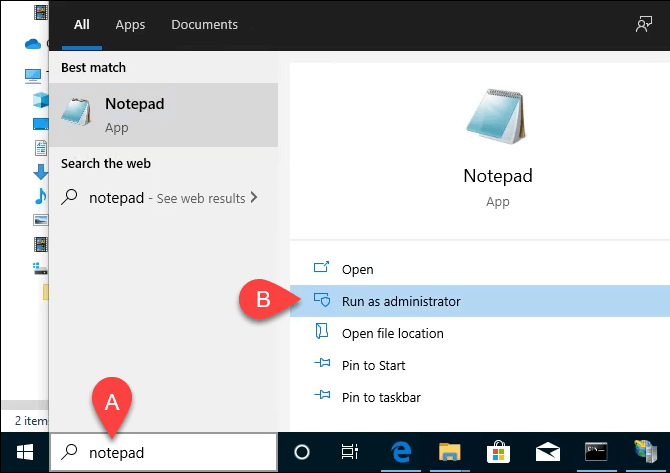Click the Cortana circle icon
This screenshot has width=670, height=473.
(302, 453)
